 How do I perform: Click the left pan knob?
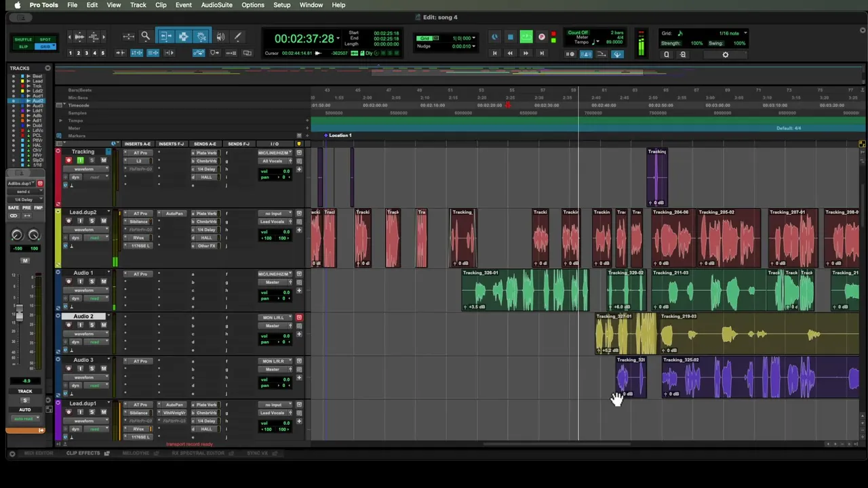(17, 235)
